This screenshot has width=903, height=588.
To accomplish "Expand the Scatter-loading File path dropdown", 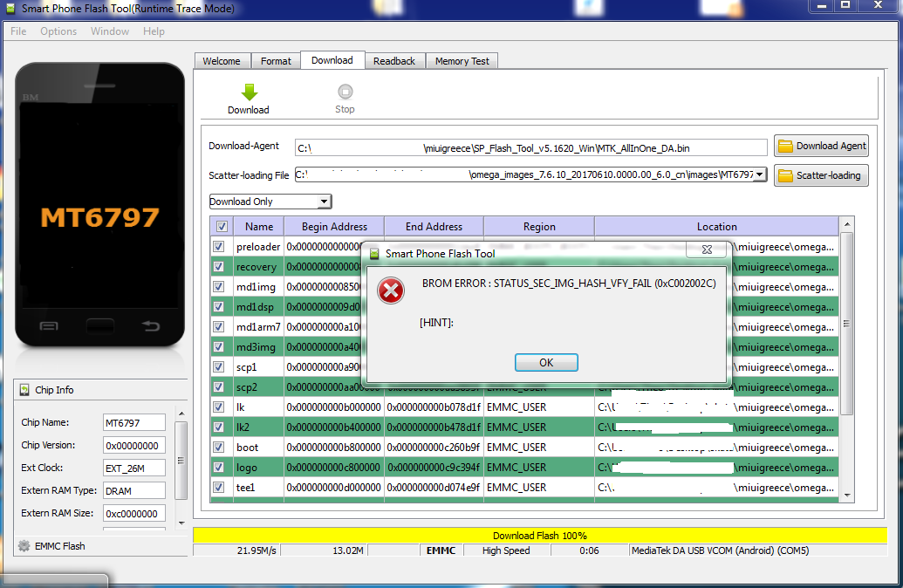I will (x=759, y=174).
